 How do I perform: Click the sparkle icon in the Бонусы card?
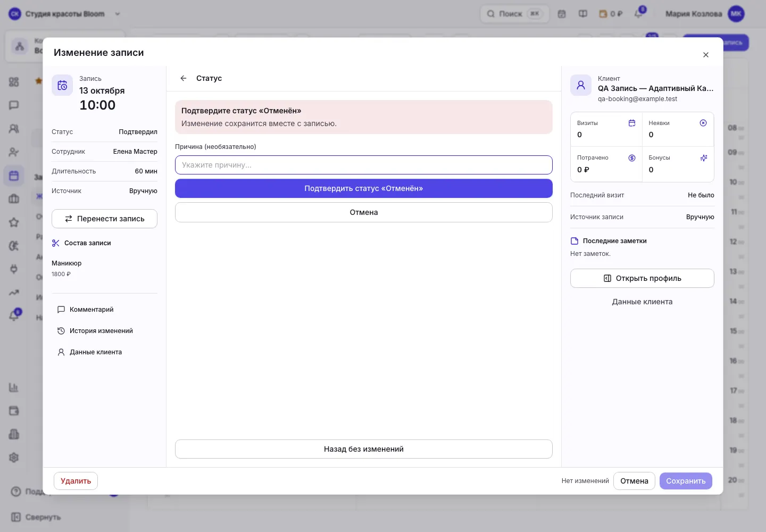703,158
